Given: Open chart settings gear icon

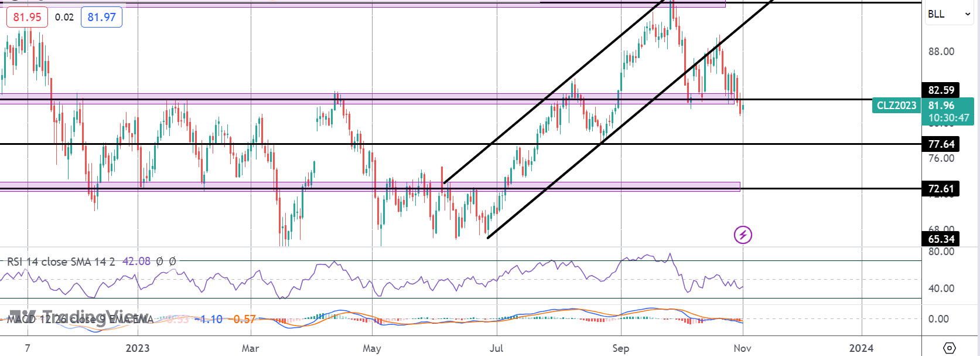Looking at the screenshot, I should (950, 348).
